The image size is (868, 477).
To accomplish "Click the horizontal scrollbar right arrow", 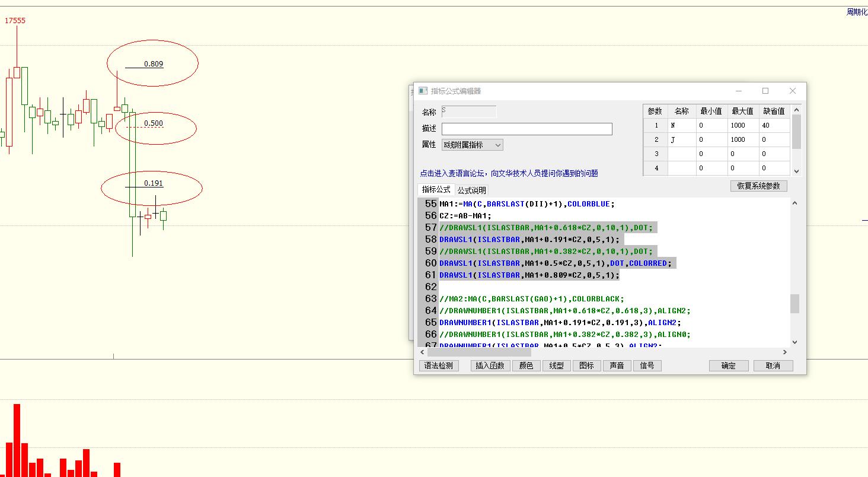I will (786, 352).
